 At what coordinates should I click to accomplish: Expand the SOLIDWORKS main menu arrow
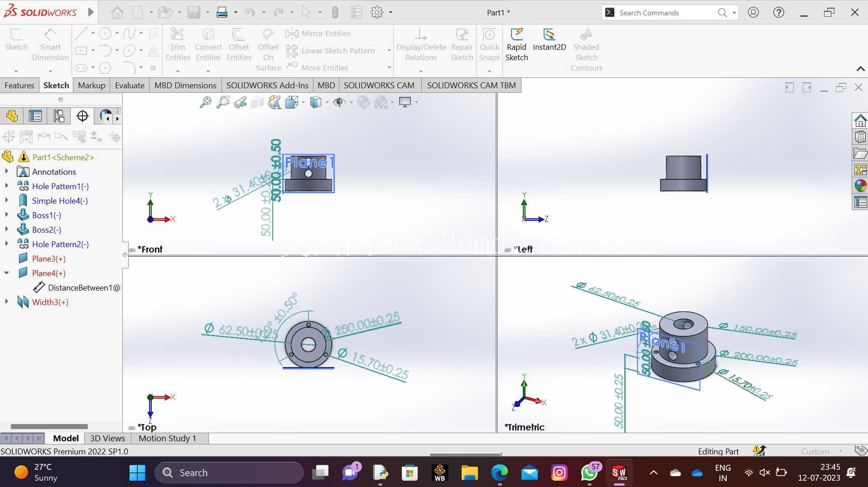coord(91,12)
